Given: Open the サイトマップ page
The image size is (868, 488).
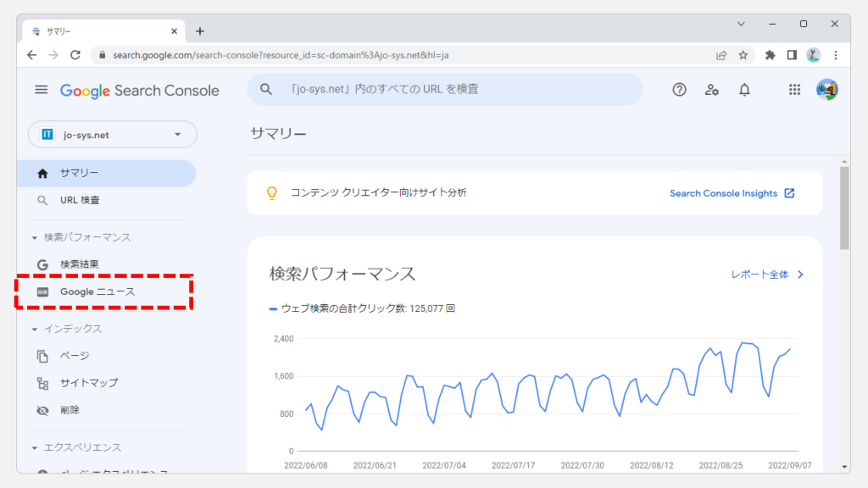Looking at the screenshot, I should click(88, 383).
